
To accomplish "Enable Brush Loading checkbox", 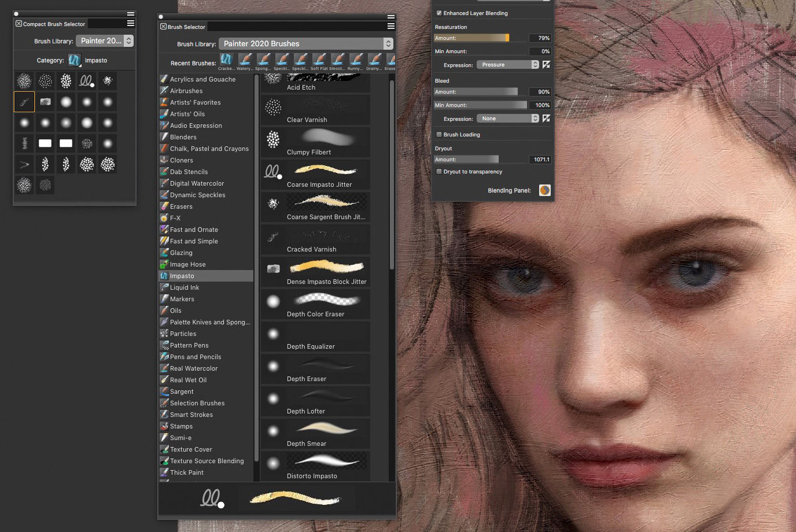I will pyautogui.click(x=439, y=135).
